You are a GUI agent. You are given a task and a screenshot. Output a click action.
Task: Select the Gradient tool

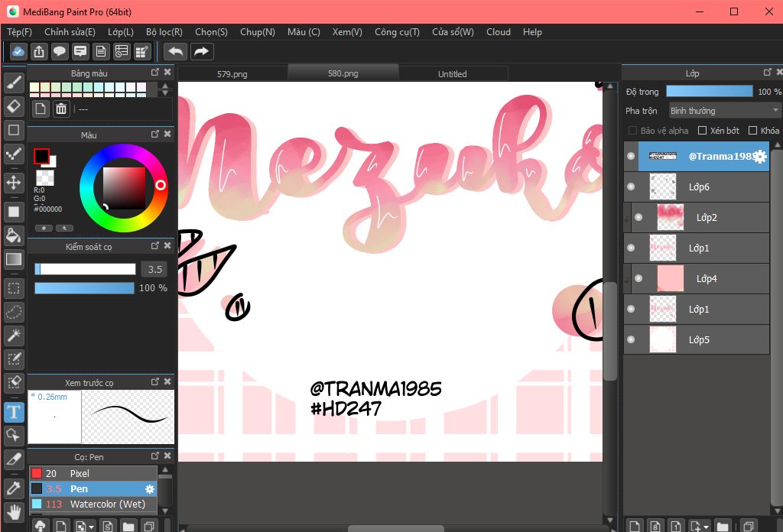point(14,259)
